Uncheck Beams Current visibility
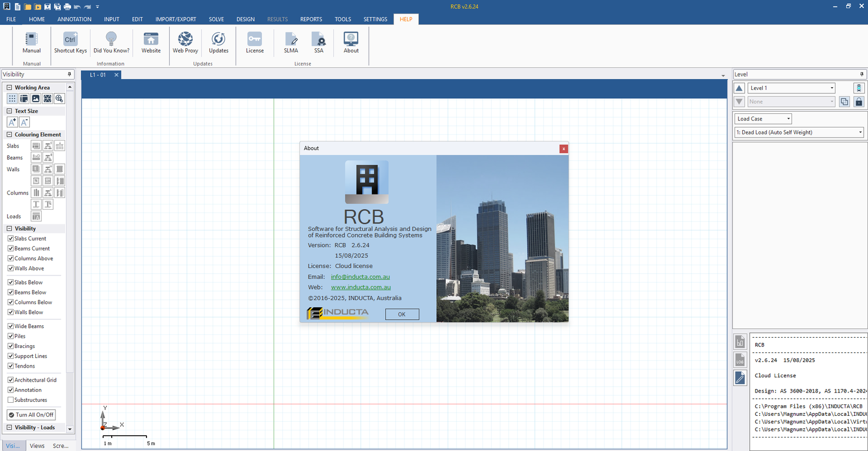The height and width of the screenshot is (451, 868). [10, 248]
